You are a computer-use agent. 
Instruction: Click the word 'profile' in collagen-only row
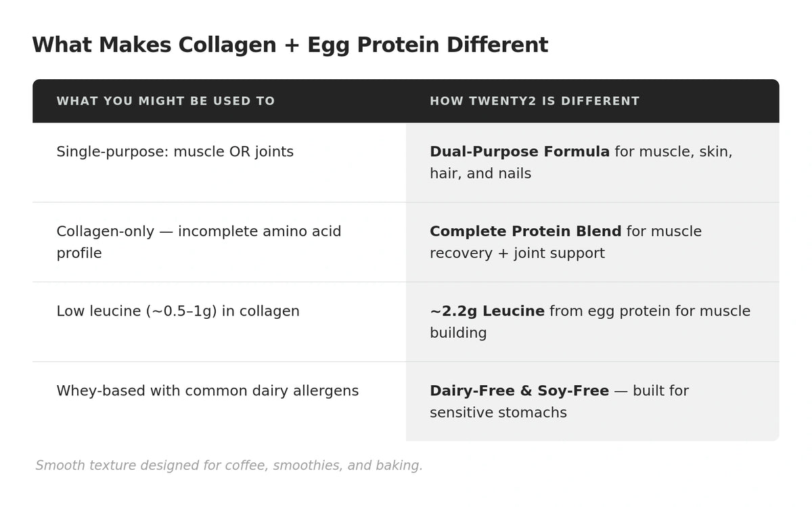click(78, 253)
